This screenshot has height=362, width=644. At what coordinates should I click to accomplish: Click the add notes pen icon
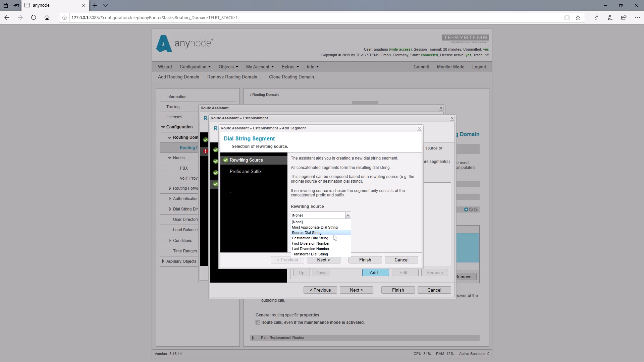point(610,18)
